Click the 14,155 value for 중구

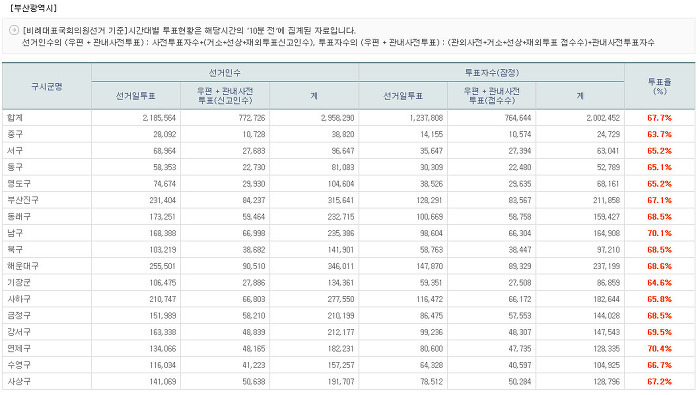click(x=432, y=134)
